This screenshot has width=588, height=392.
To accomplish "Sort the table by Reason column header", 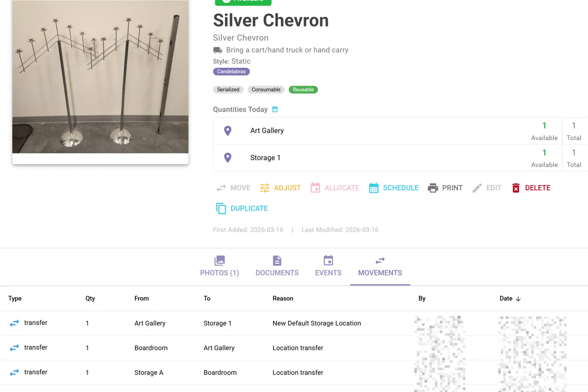I will click(283, 299).
